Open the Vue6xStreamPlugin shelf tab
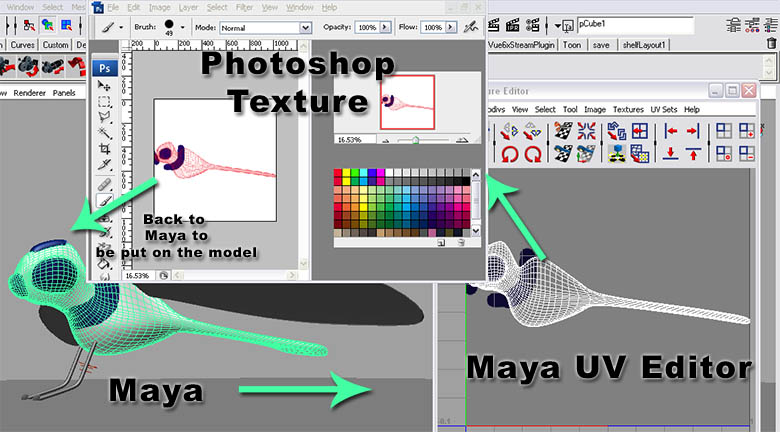 click(x=521, y=45)
